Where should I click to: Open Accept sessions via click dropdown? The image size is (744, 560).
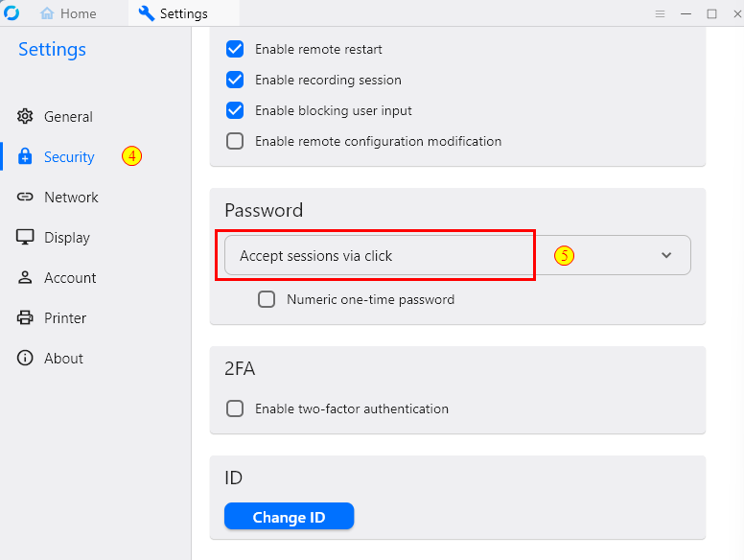(457, 255)
